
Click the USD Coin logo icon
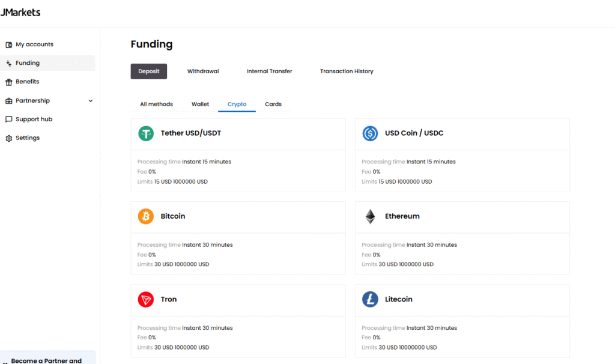370,133
